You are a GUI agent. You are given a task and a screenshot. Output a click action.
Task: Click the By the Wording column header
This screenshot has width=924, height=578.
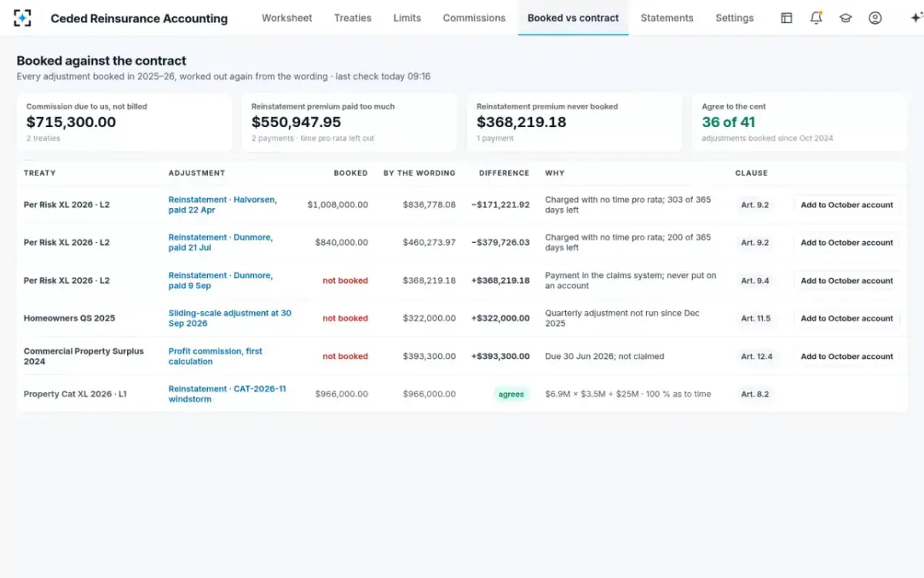420,173
